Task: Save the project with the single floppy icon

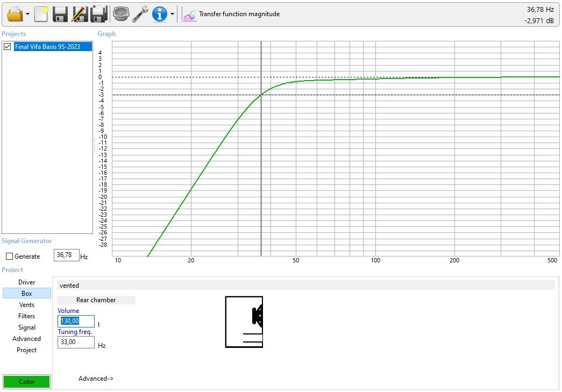Action: (60, 14)
